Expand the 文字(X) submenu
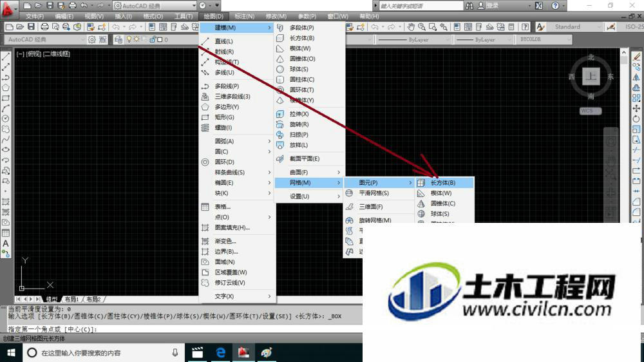The width and height of the screenshot is (644, 362). coord(238,296)
